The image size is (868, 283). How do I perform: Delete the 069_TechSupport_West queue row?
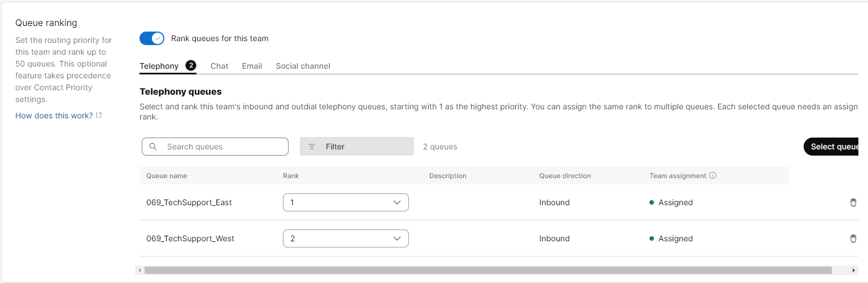853,238
